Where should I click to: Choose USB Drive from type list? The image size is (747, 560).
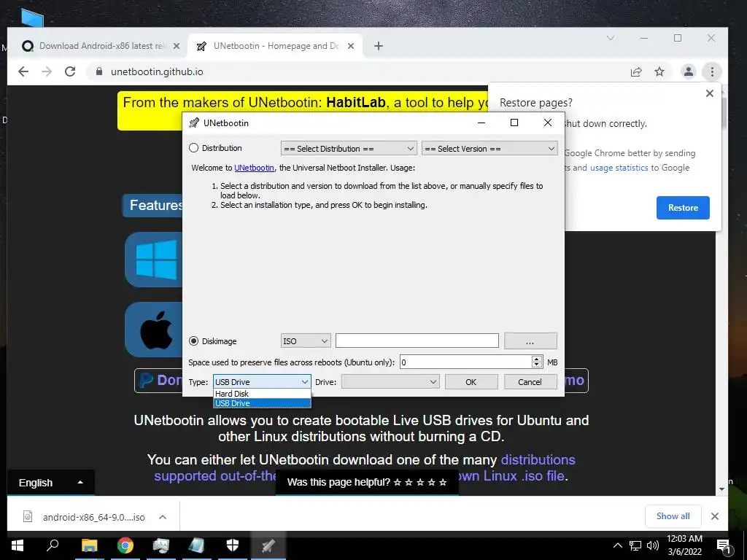(262, 403)
